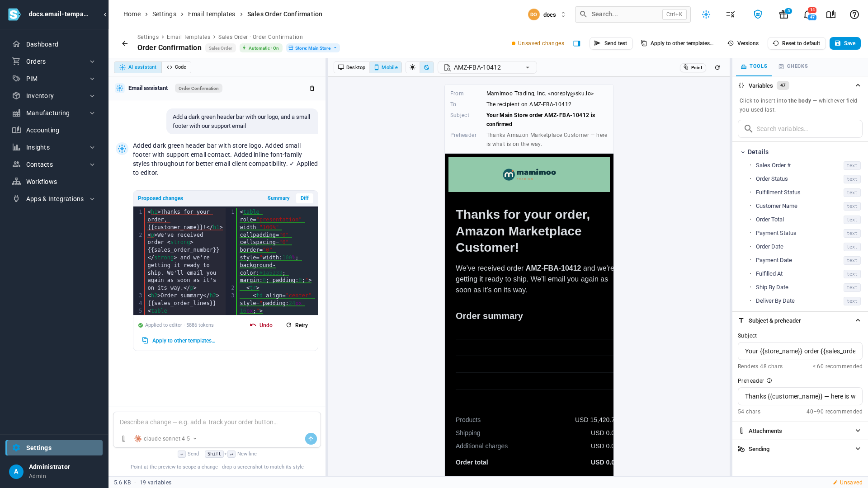Image resolution: width=868 pixels, height=488 pixels.
Task: Switch preview to Mobile view
Action: 386,67
